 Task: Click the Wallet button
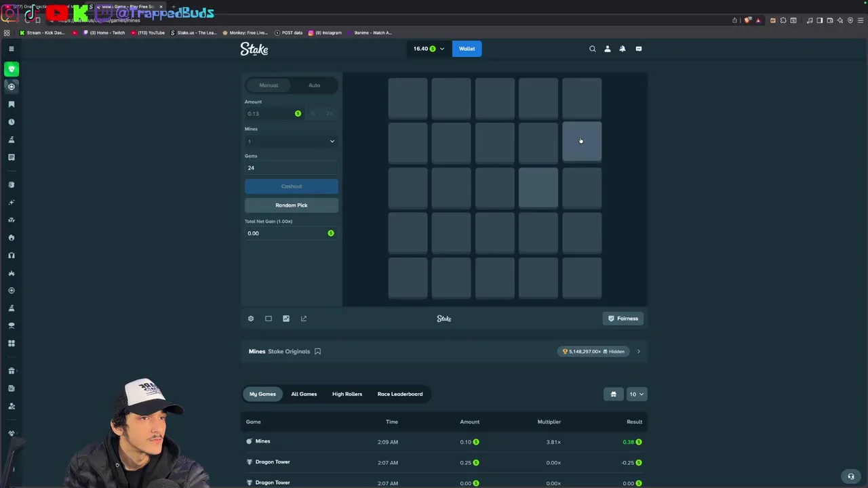click(467, 49)
